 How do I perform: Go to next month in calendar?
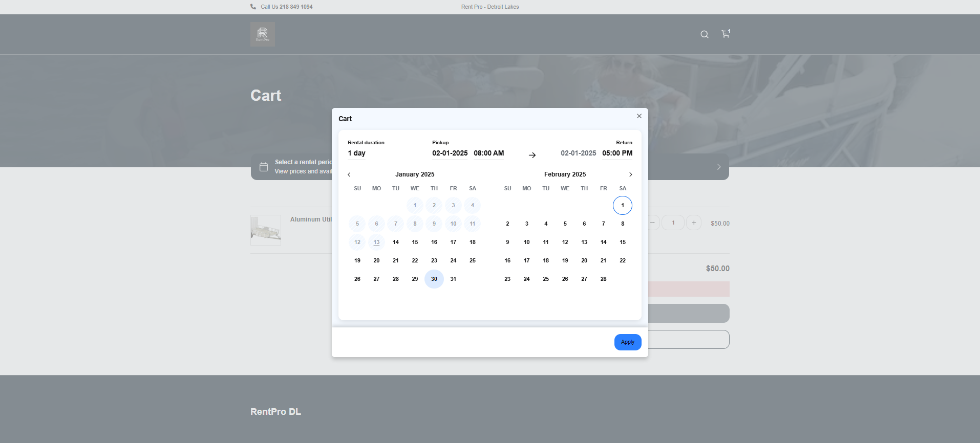[x=631, y=174]
